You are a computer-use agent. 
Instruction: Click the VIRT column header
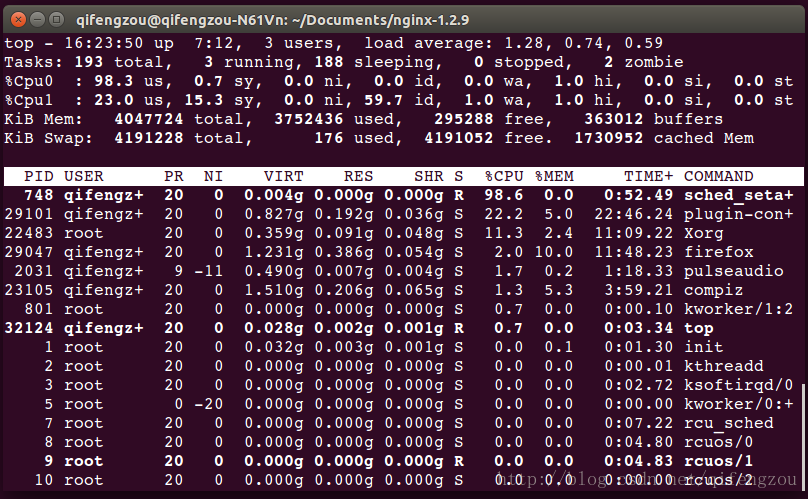283,176
